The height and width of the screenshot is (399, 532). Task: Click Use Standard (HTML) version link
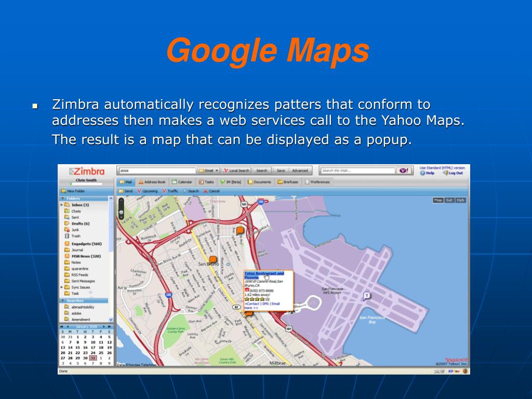442,168
